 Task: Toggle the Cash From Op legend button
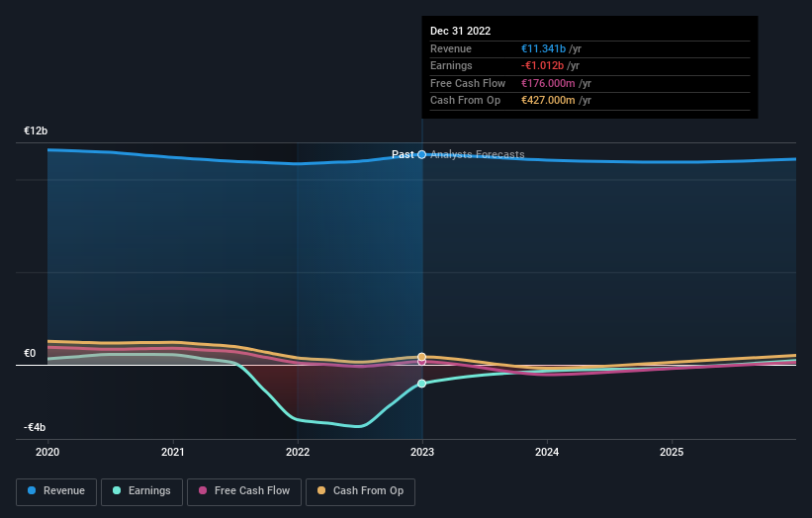pos(360,491)
